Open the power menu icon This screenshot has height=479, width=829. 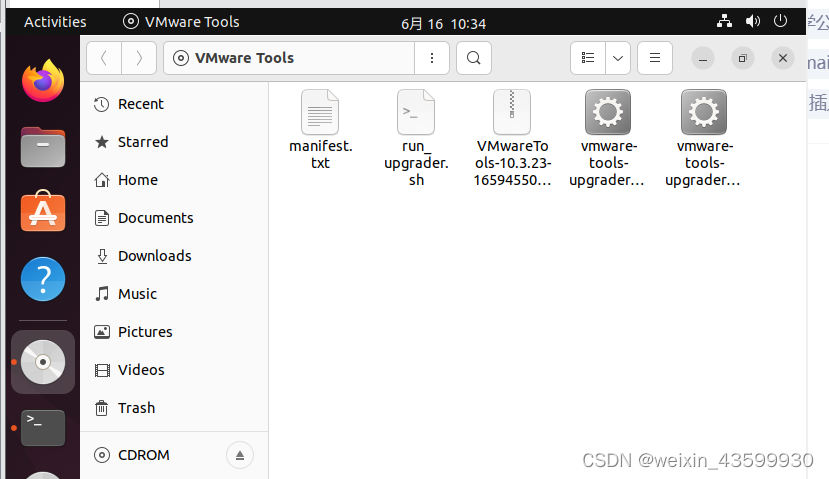click(x=780, y=21)
